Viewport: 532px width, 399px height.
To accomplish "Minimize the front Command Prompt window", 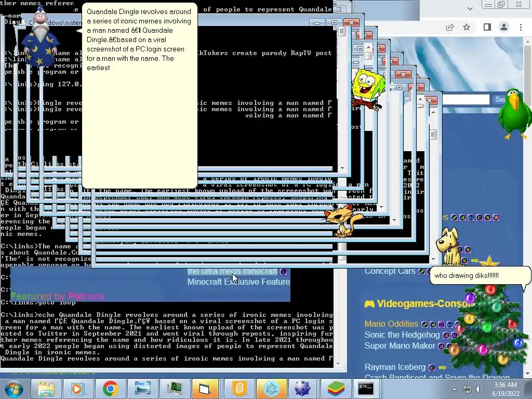I will pyautogui.click(x=317, y=23).
